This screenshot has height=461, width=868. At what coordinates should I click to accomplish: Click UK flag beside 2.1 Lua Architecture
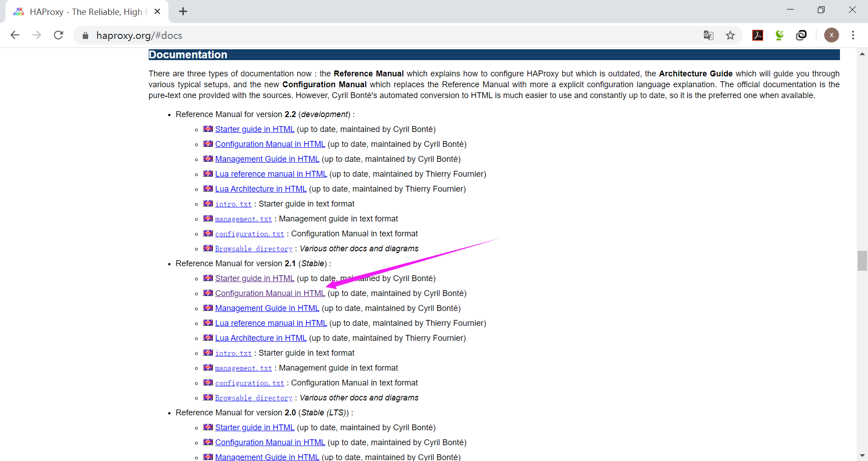208,338
